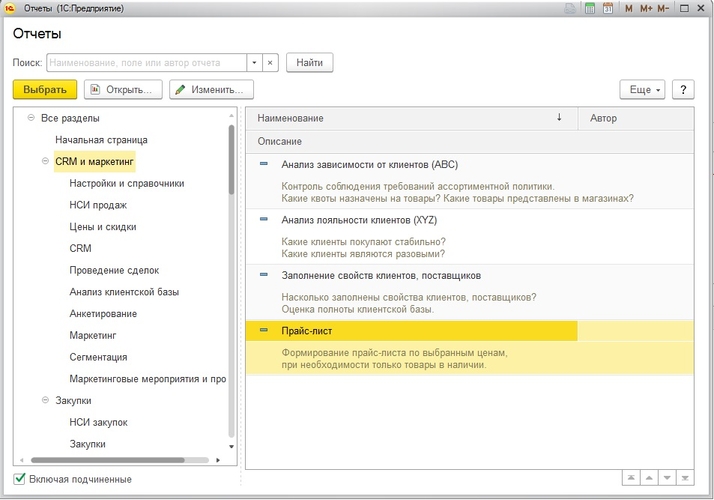Move selection up with up arrow button

click(x=649, y=478)
